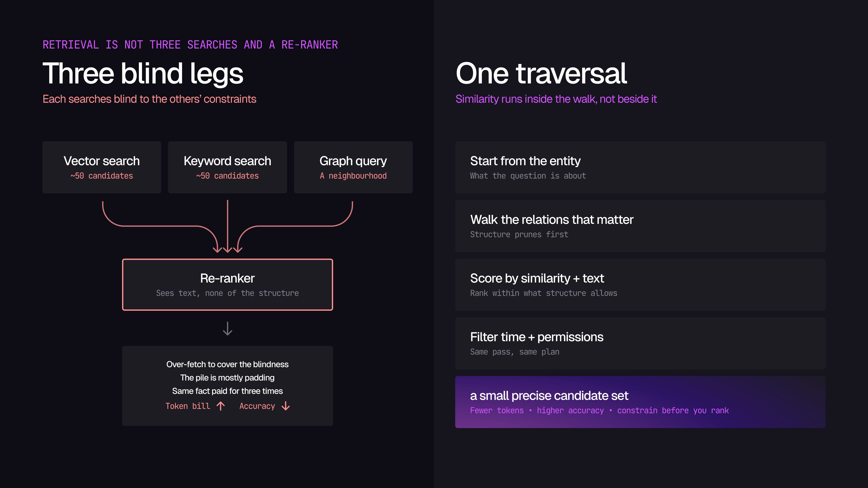Click the purple RETRIEVAL IS NOT THREE SEARCHES label

pos(190,45)
